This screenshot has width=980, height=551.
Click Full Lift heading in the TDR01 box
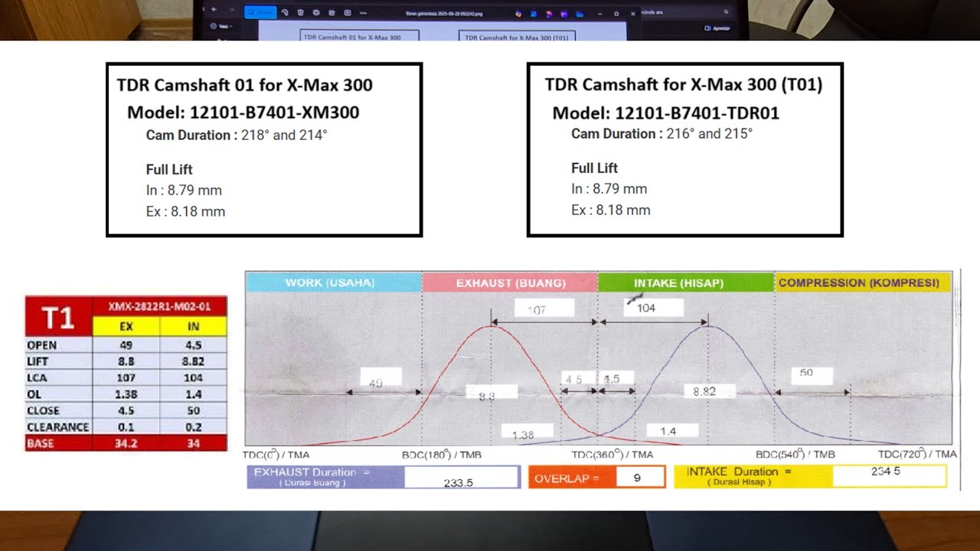[x=594, y=168]
